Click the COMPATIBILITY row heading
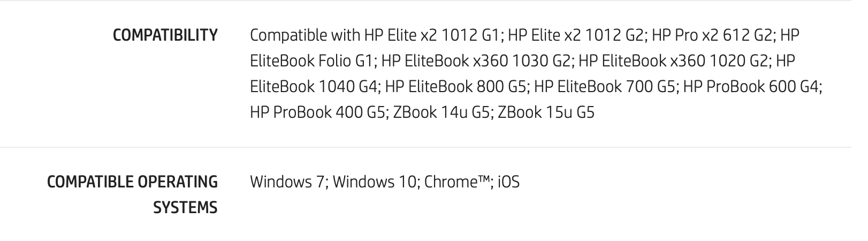Image resolution: width=868 pixels, height=241 pixels. tap(165, 35)
